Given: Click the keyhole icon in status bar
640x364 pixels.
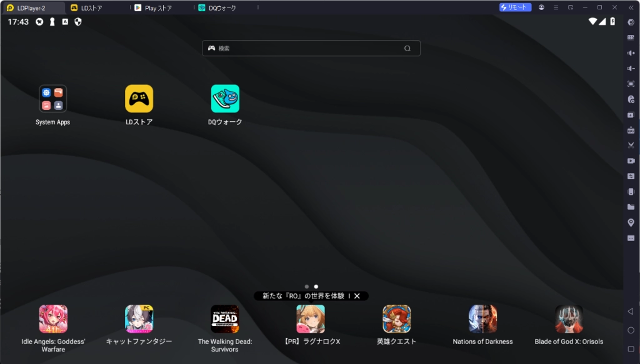Looking at the screenshot, I should pos(52,22).
